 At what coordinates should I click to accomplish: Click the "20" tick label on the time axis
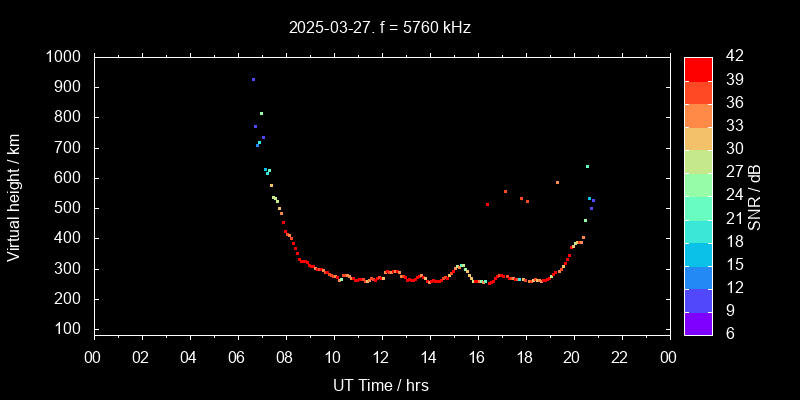[x=573, y=357]
